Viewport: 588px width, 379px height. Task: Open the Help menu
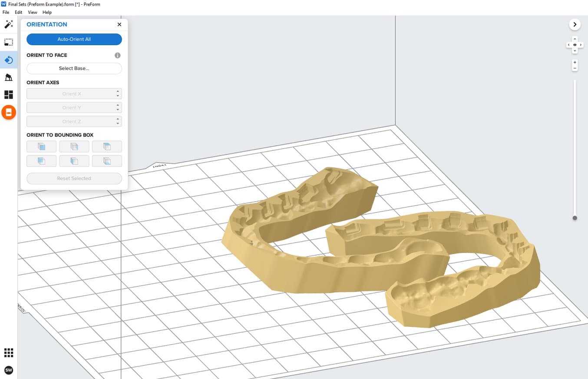tap(47, 12)
